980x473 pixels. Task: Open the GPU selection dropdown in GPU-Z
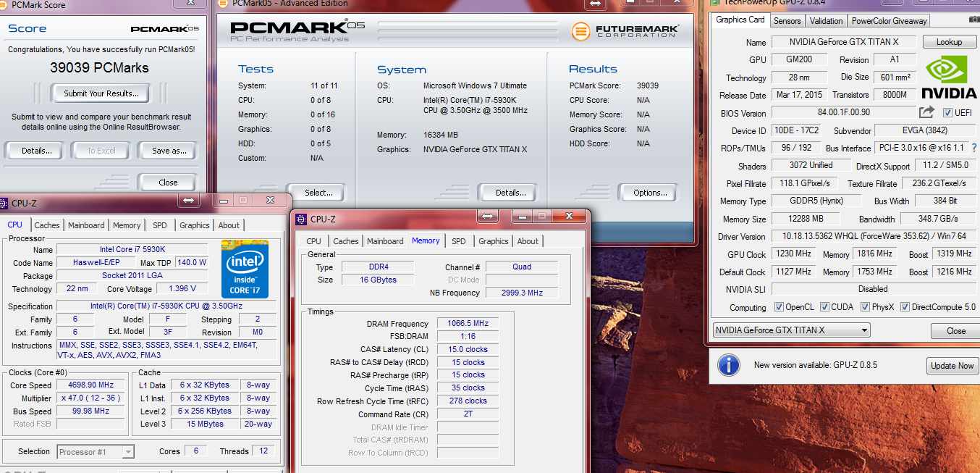791,330
